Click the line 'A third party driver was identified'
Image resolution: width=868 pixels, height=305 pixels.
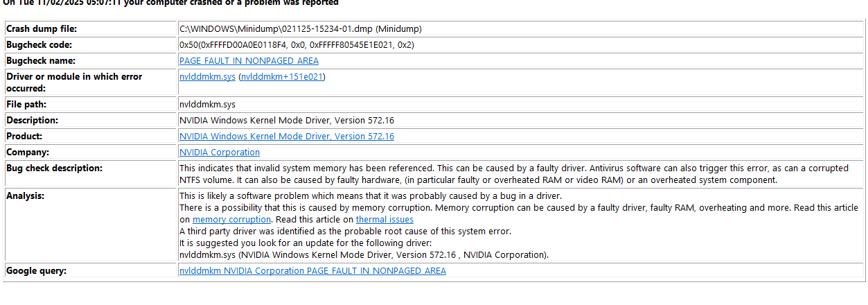pos(345,232)
